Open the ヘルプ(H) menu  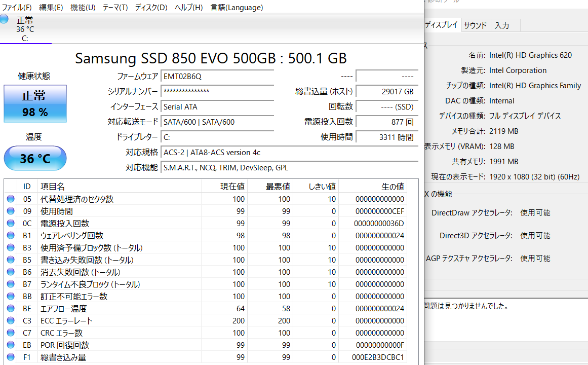coord(188,8)
